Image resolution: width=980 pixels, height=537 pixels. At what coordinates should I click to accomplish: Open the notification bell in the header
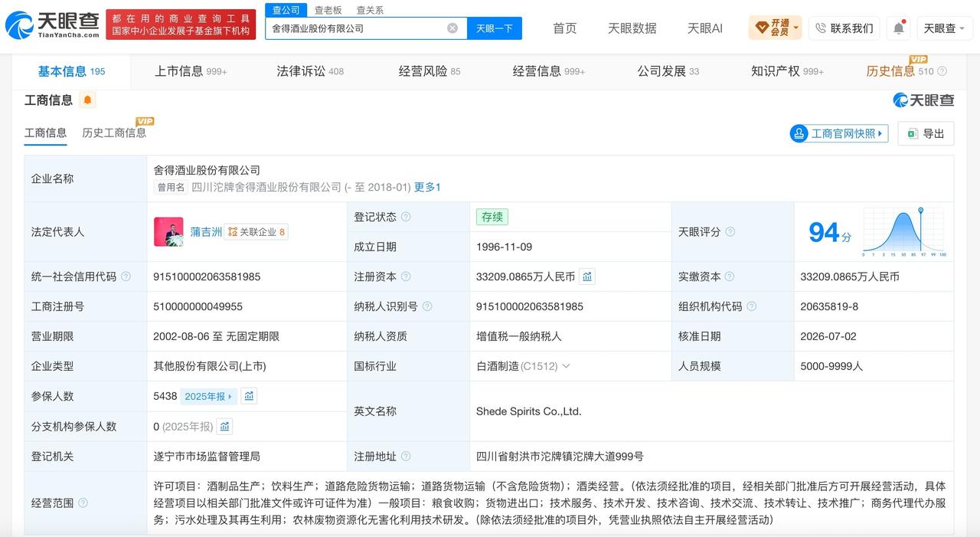coord(898,28)
